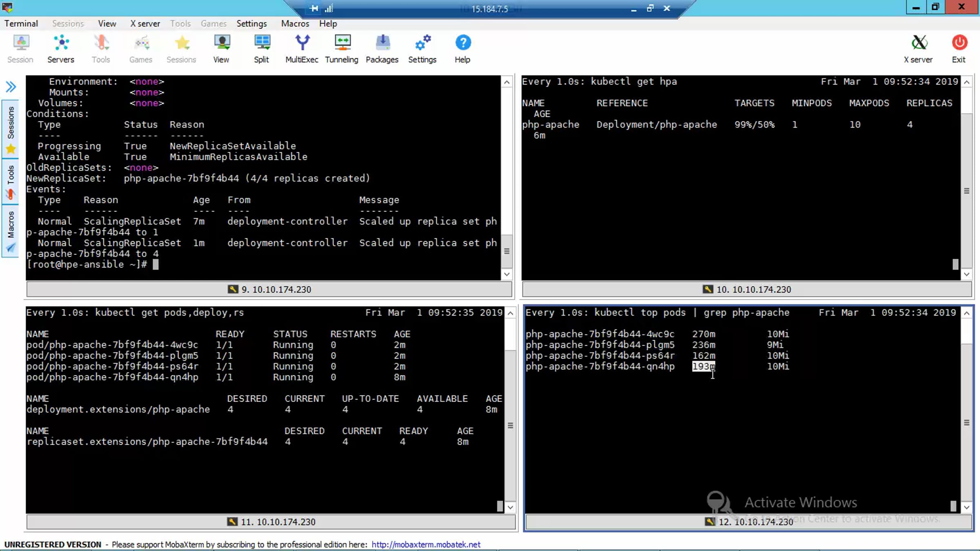Expand sidebar with double chevron icon
The height and width of the screenshot is (551, 980).
[x=11, y=87]
